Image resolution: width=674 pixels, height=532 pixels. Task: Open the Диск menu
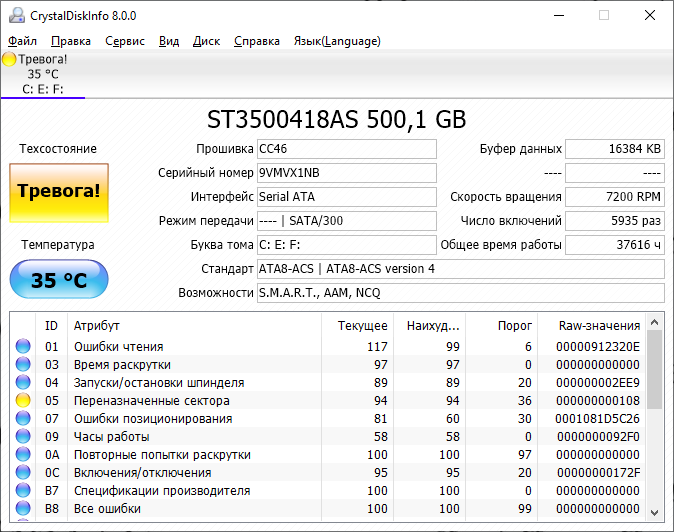206,41
